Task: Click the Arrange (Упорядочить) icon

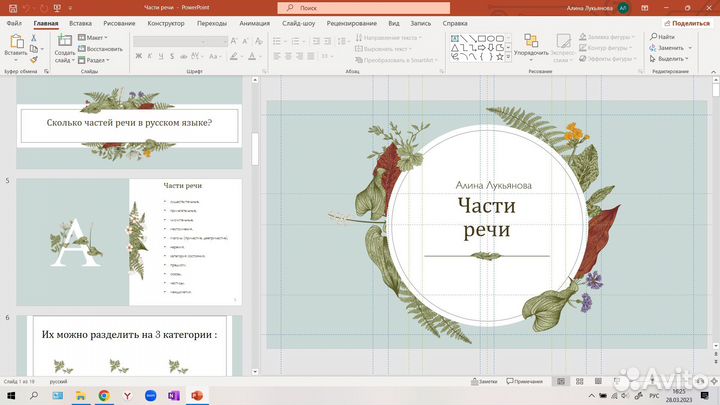Action: (531, 40)
